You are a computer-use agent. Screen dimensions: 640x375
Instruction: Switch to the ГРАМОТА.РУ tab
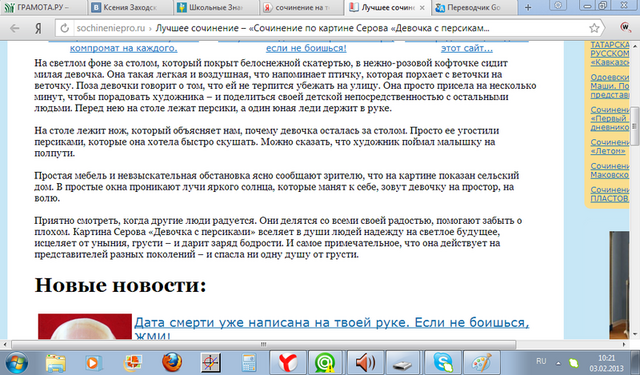[43, 7]
